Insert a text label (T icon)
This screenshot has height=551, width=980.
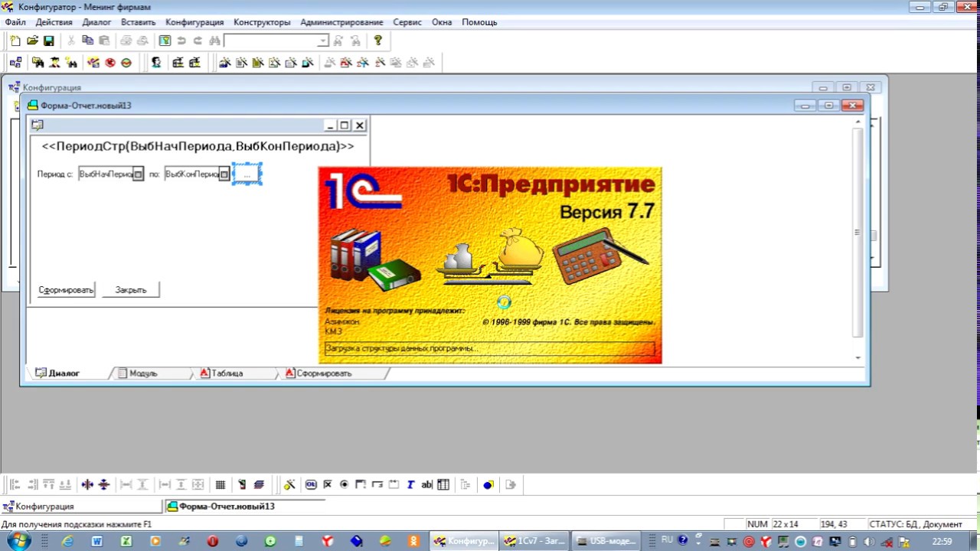point(410,484)
